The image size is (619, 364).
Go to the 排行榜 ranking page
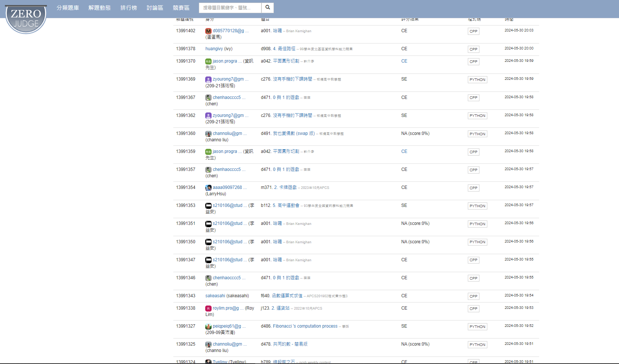pos(128,8)
